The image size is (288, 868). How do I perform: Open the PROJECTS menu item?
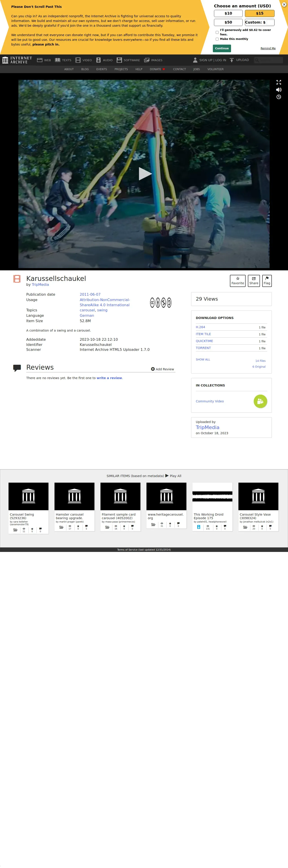pos(121,69)
